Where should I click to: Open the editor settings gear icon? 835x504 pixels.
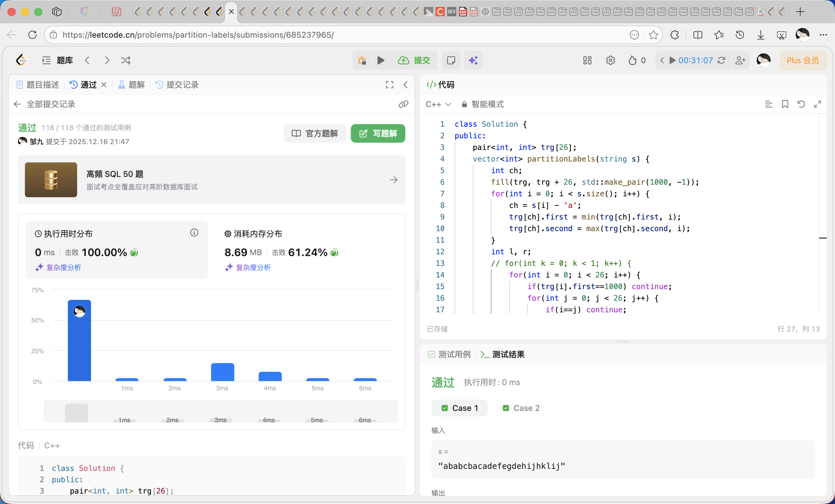[610, 60]
